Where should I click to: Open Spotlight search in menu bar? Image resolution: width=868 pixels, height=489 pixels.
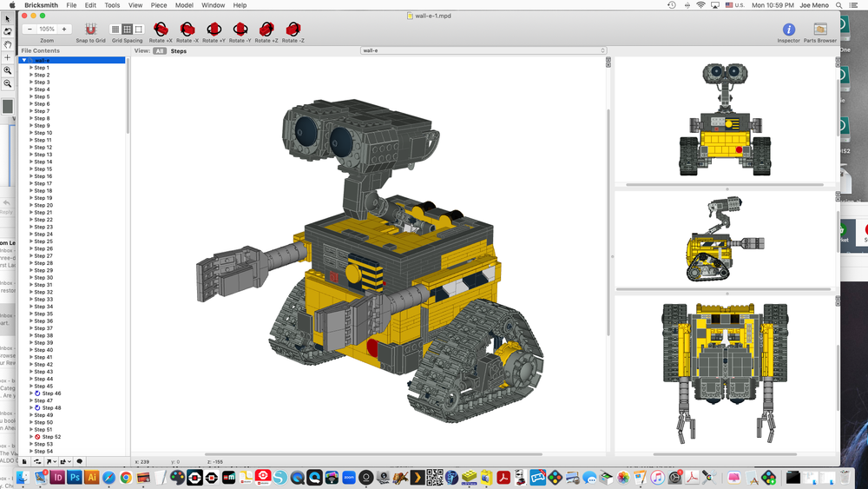tap(839, 5)
